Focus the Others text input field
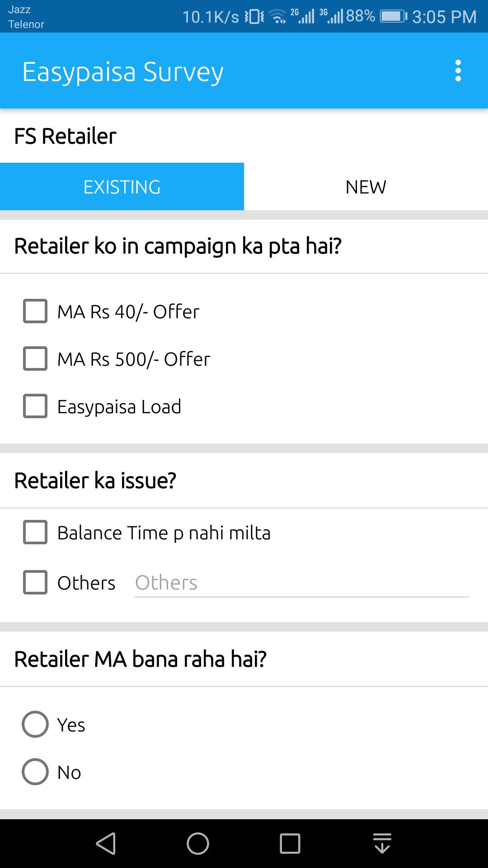The image size is (488, 868). tap(302, 583)
